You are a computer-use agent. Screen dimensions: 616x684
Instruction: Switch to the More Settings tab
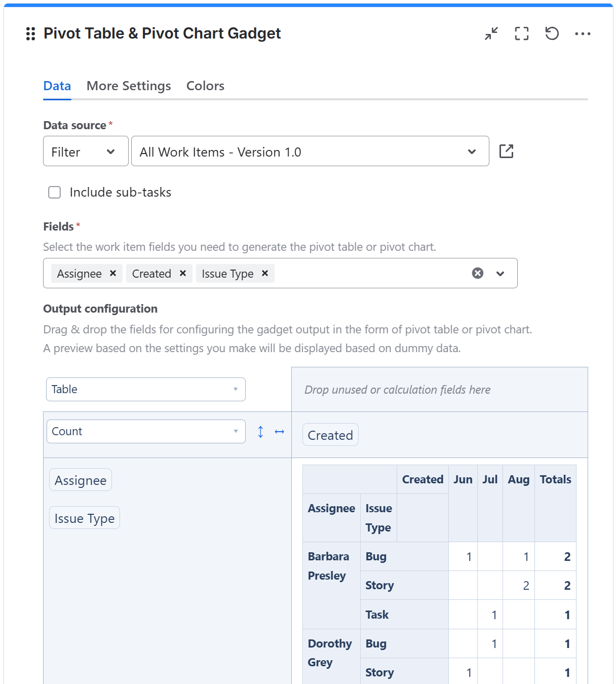pos(129,86)
